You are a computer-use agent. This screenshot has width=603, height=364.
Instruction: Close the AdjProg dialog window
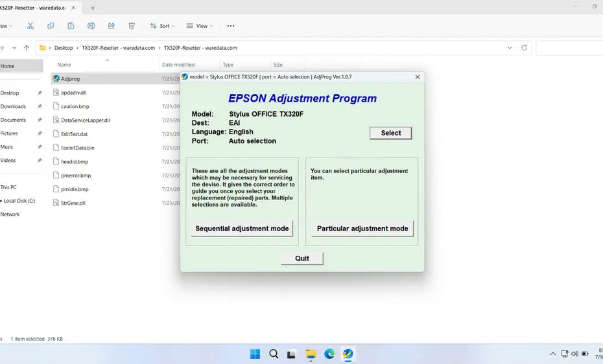418,77
